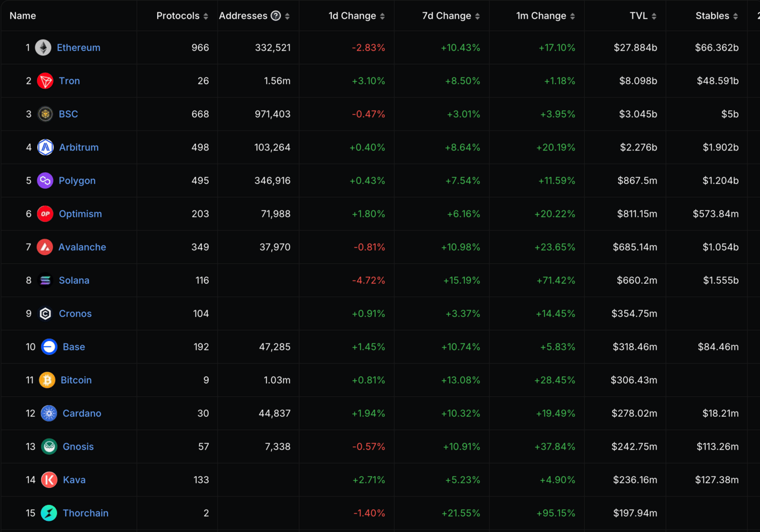Open the Kava chain link
The image size is (760, 532).
(x=74, y=480)
